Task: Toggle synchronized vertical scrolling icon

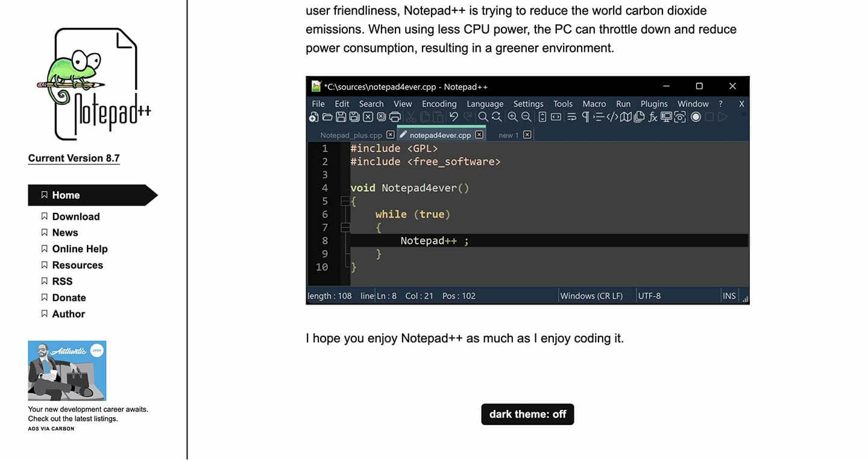Action: point(542,117)
